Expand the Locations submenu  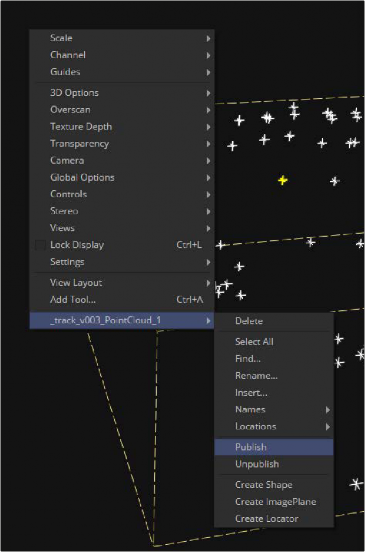click(x=274, y=427)
